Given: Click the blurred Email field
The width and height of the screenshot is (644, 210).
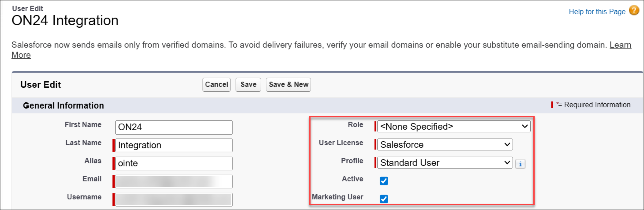Looking at the screenshot, I should tap(174, 182).
